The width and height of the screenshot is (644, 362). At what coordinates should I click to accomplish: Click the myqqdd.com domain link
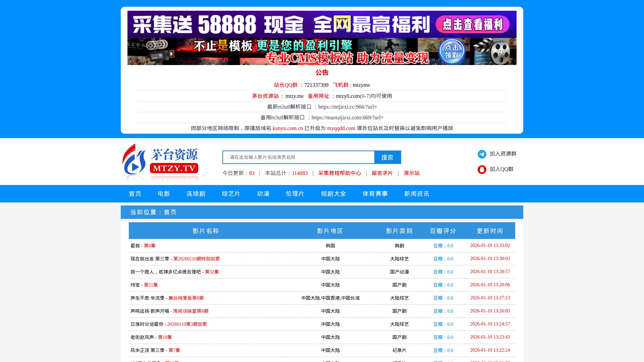point(341,128)
